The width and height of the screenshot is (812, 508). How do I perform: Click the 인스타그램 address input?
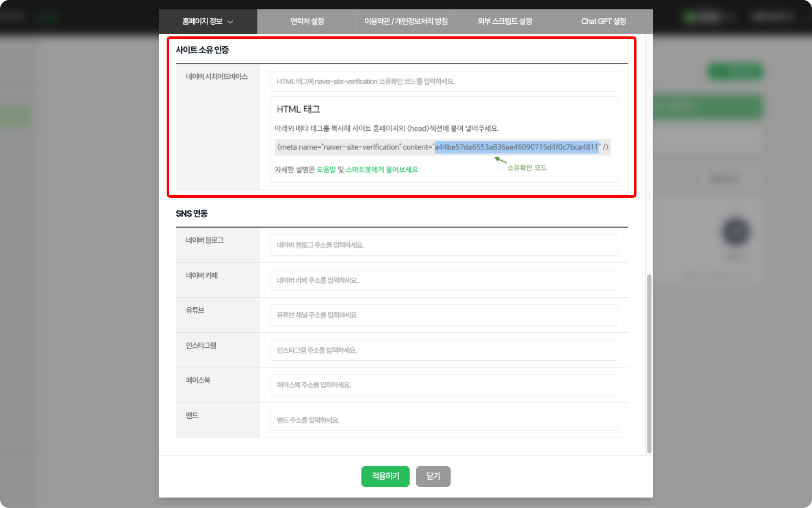tap(444, 350)
